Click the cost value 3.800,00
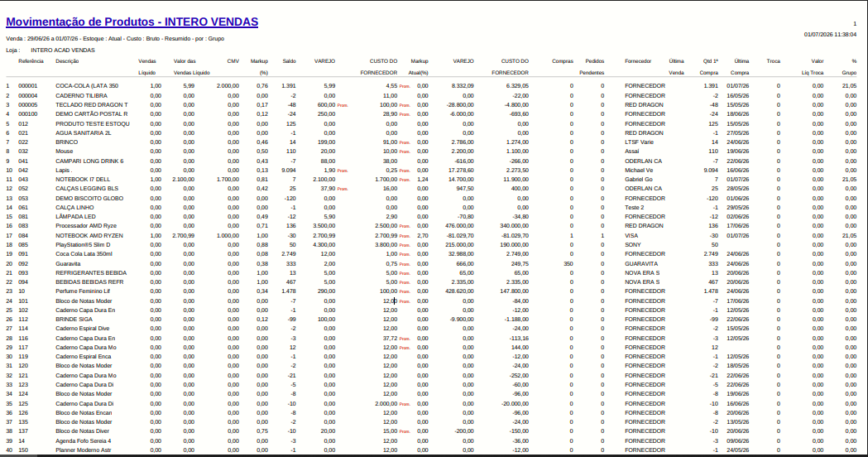868x457 pixels. tap(386, 245)
